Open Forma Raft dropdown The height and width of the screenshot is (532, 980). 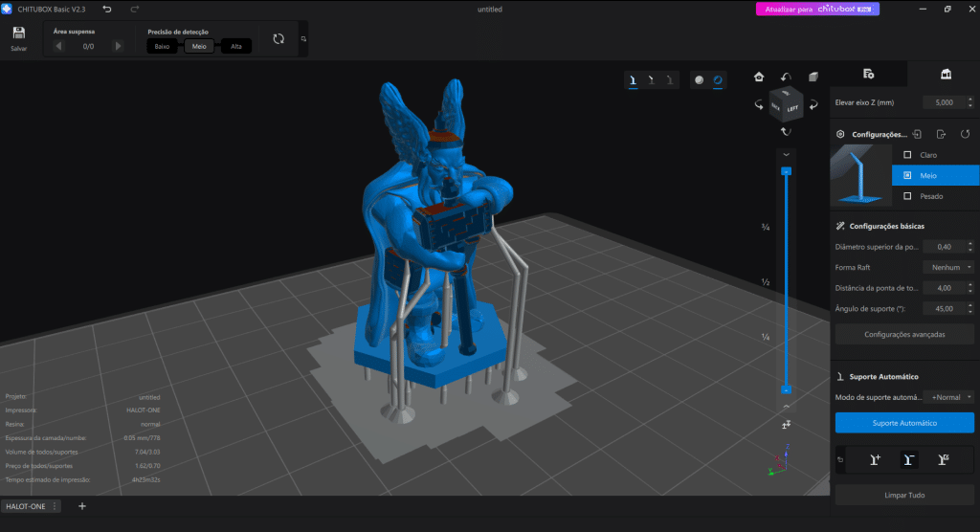point(948,268)
